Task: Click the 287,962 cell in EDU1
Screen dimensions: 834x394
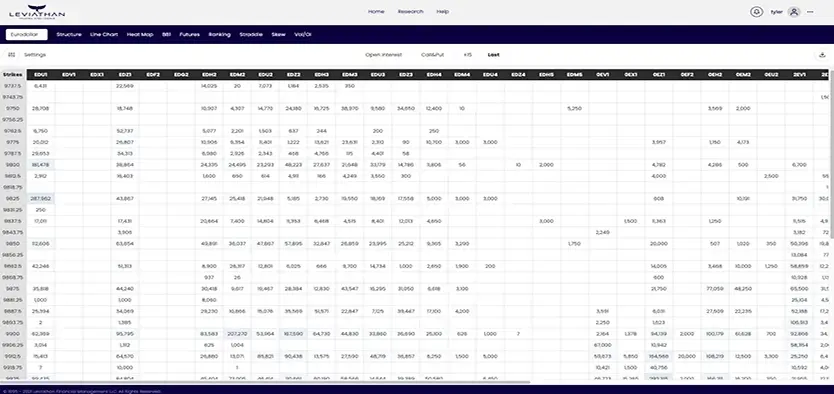Action: coord(41,198)
